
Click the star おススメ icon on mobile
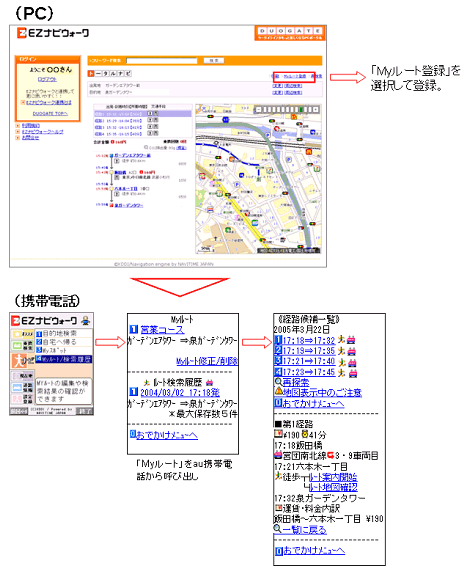[23, 334]
